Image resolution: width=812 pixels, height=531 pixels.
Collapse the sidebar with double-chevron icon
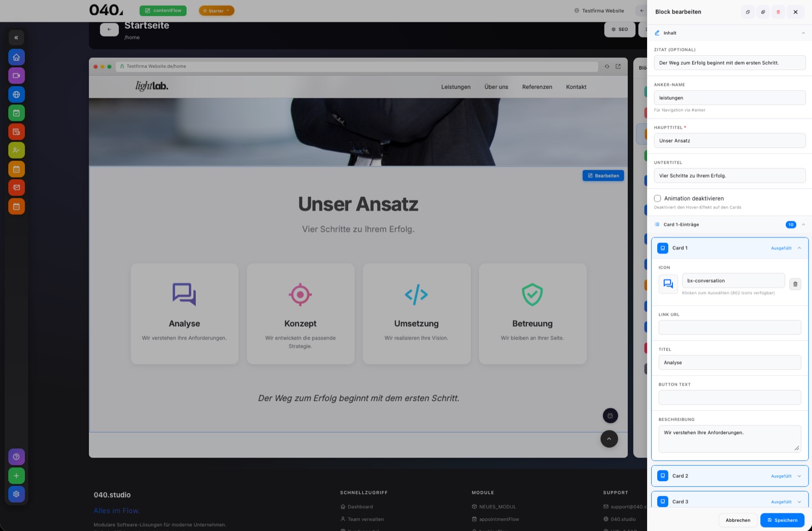pyautogui.click(x=16, y=38)
